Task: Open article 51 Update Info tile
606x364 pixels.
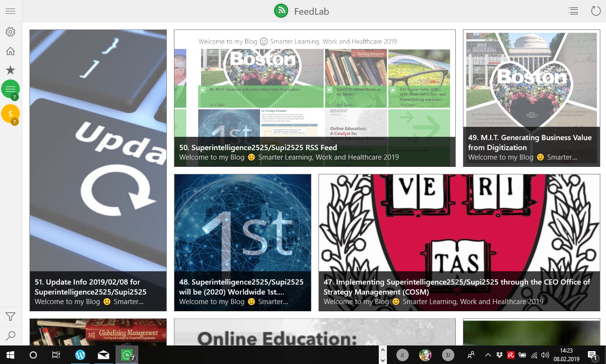Action: coord(98,170)
